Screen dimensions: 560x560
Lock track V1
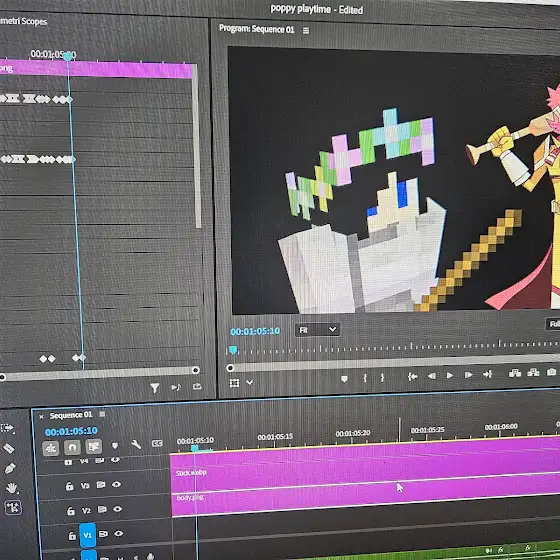click(x=72, y=536)
